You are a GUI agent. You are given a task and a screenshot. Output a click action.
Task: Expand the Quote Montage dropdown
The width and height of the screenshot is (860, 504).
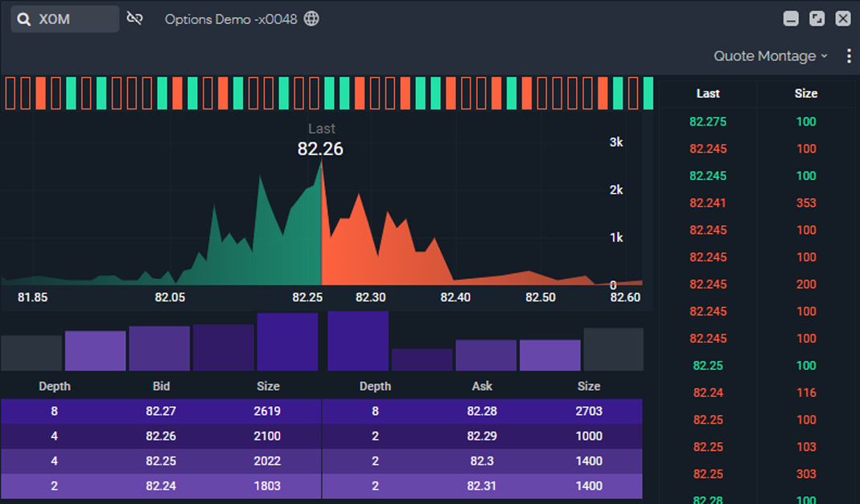(x=770, y=55)
